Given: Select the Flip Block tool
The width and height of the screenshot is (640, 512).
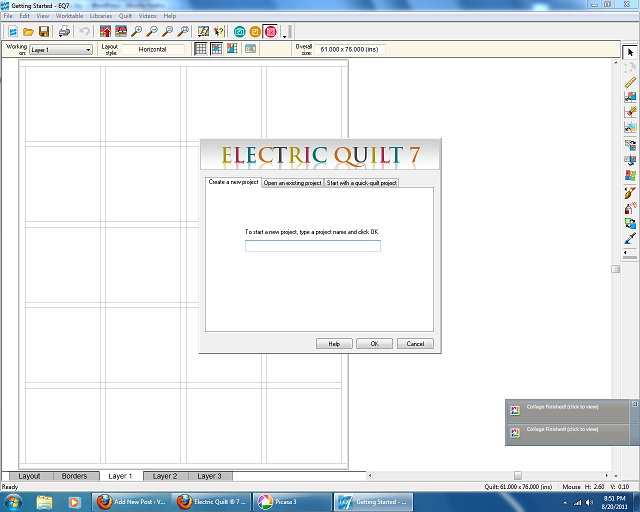Looking at the screenshot, I should pyautogui.click(x=630, y=160).
